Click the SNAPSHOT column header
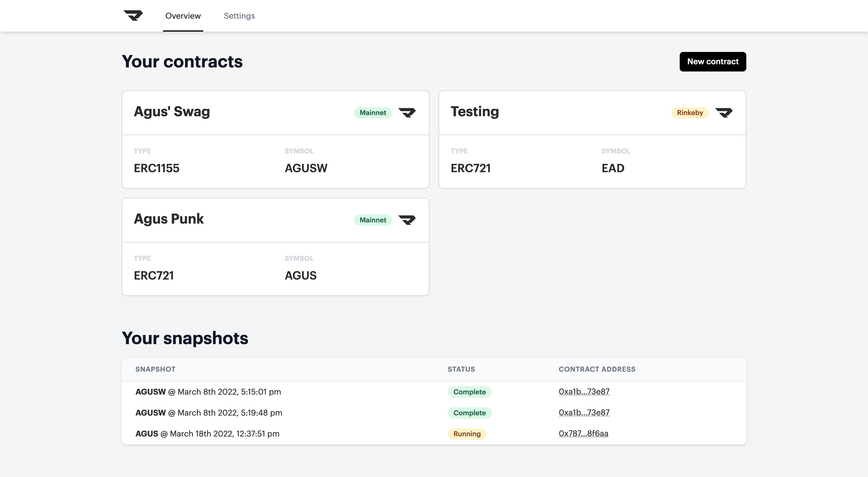 coord(155,369)
